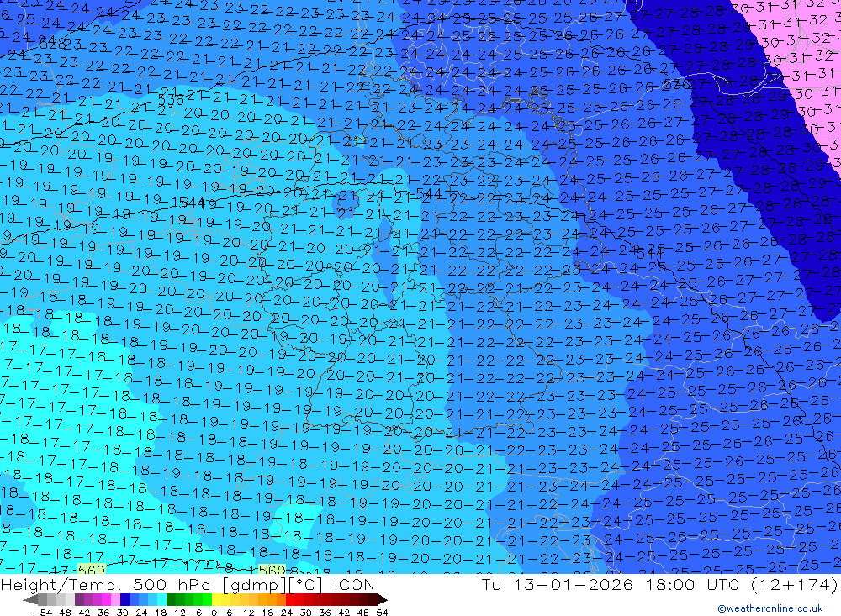Click the copyright weatheronline.co.uk watermark
This screenshot has width=841, height=616.
[770, 609]
